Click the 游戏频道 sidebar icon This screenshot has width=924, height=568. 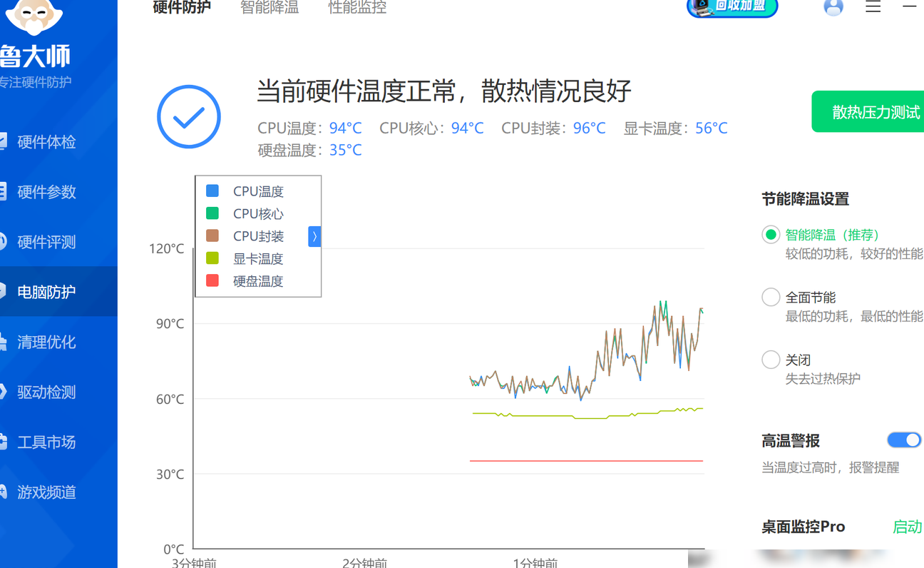[x=3, y=491]
